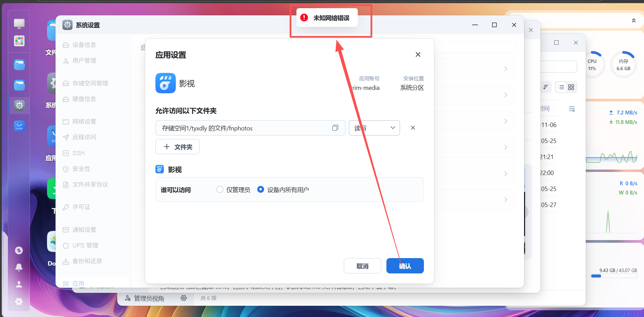Click the flower-shaped gear at the dock bottom
644x317 pixels.
tap(19, 301)
